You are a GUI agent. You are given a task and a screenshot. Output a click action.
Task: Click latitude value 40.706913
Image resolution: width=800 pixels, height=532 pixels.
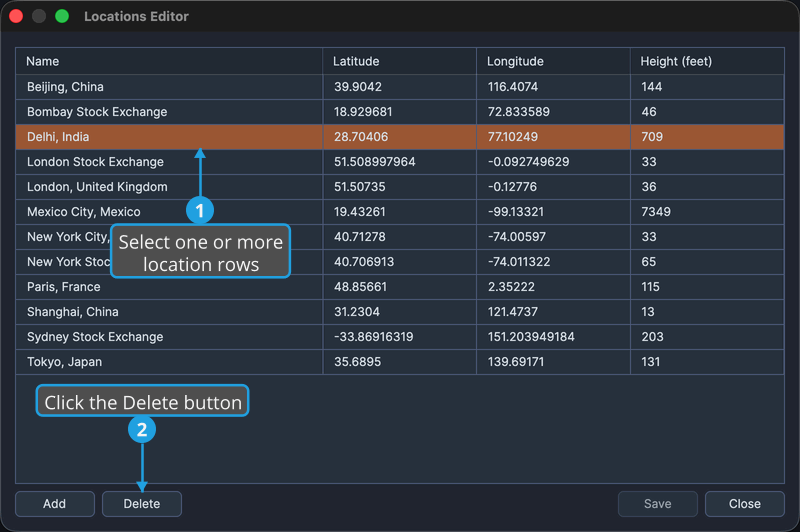tap(364, 262)
